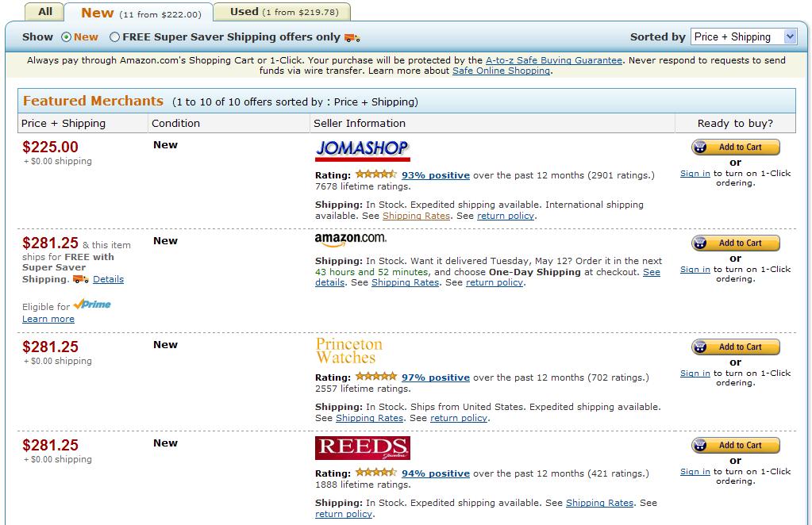
Task: Open Super Saver Shipping Details link
Action: [108, 279]
